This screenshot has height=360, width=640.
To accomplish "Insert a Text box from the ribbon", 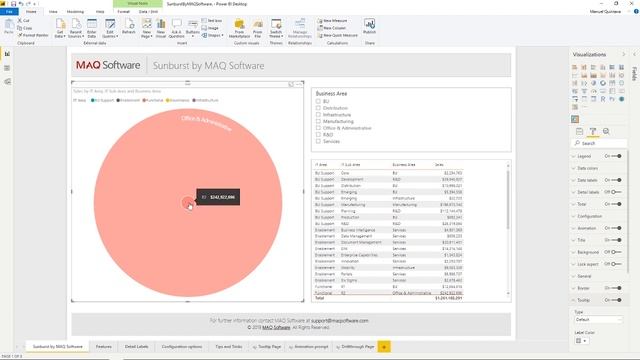I will (212, 20).
